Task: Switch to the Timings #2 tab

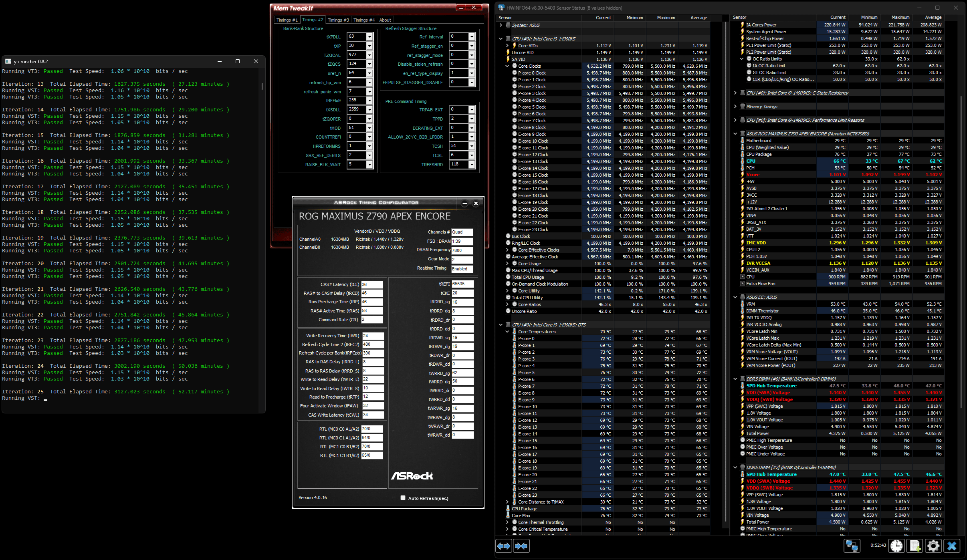Action: pyautogui.click(x=313, y=20)
